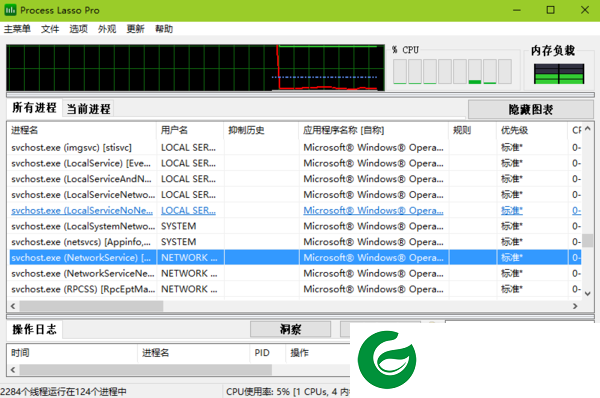
Task: Click the 内存负载 memory meter
Action: [x=559, y=73]
